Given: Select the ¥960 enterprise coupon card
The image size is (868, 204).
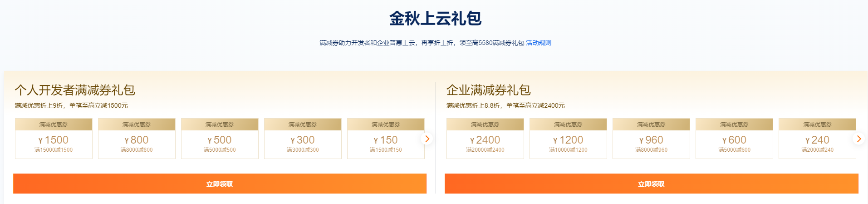Looking at the screenshot, I should click(651, 139).
